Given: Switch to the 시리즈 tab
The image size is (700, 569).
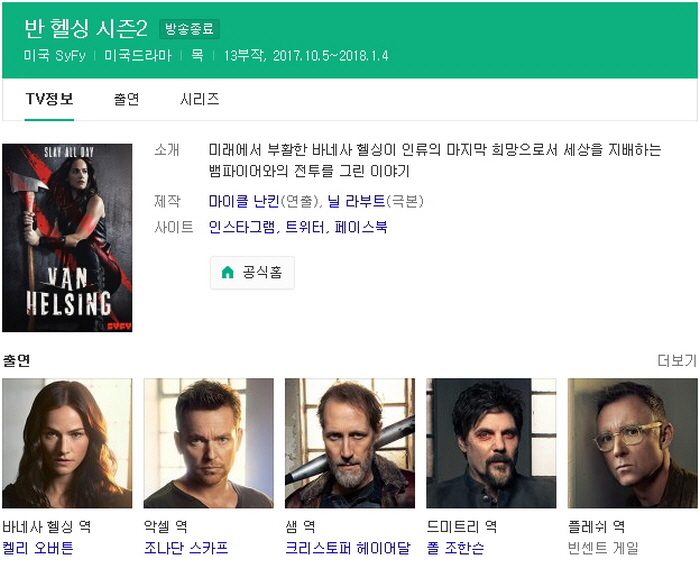Looking at the screenshot, I should pyautogui.click(x=199, y=99).
